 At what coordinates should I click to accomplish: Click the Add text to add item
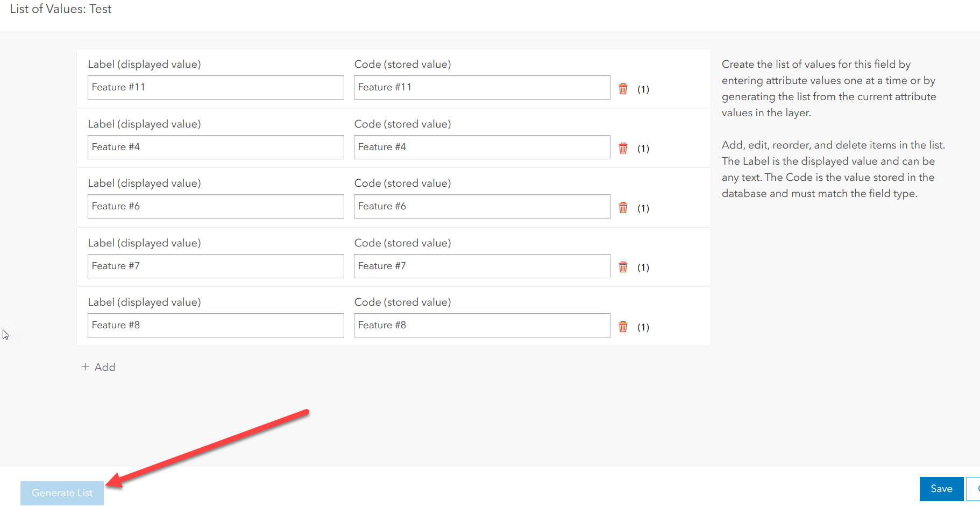coord(105,367)
